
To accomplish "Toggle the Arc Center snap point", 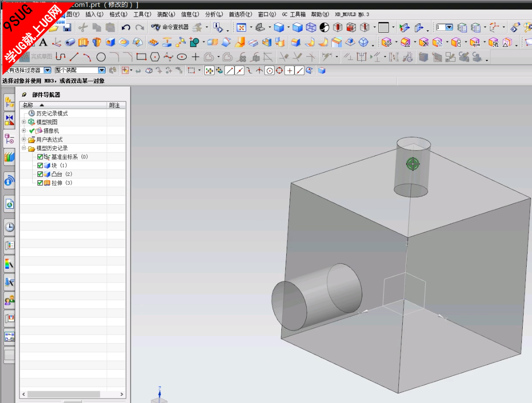I will (269, 71).
